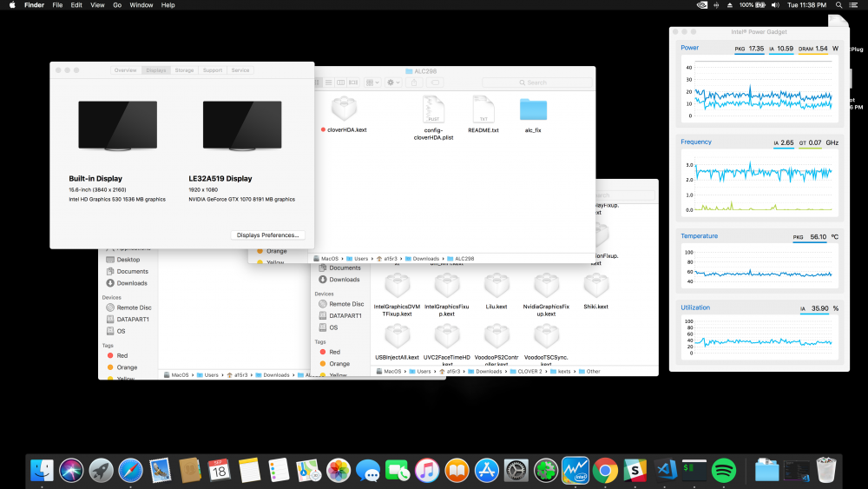The height and width of the screenshot is (489, 868).
Task: Switch to the Service tab
Action: pyautogui.click(x=240, y=70)
